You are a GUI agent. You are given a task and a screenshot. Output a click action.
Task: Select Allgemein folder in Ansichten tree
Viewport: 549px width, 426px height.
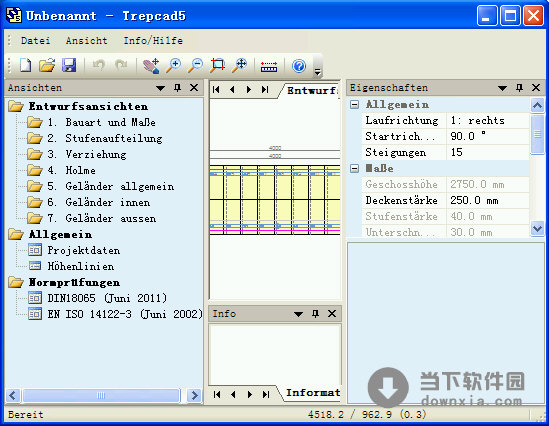(60, 235)
